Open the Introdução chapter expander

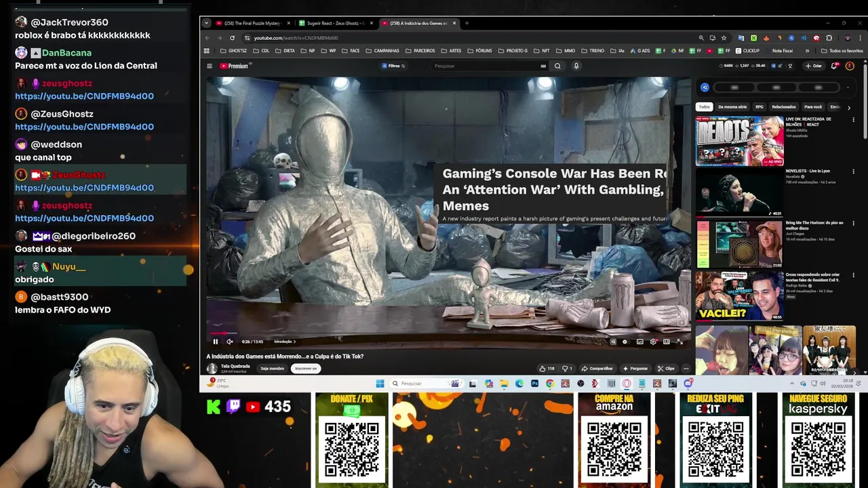coord(285,342)
